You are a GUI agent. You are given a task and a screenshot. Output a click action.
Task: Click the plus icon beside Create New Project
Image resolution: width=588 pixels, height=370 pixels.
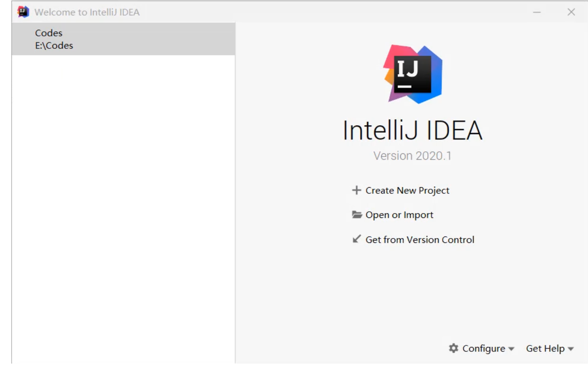click(x=356, y=190)
